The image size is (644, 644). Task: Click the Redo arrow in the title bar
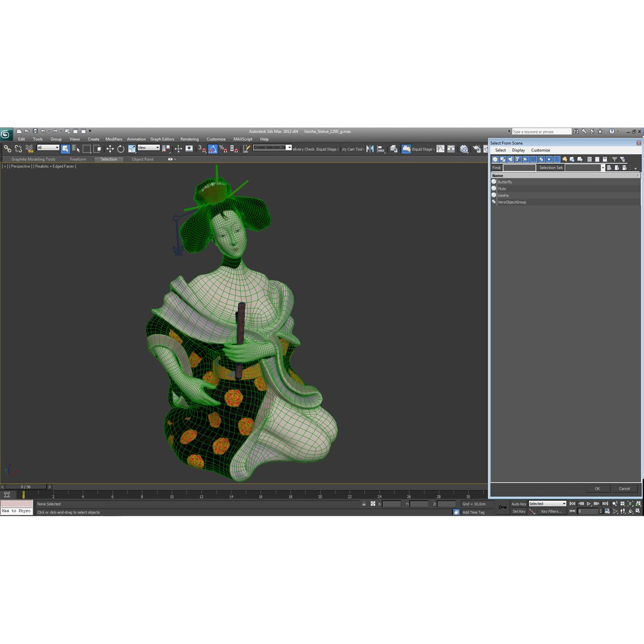click(x=55, y=131)
